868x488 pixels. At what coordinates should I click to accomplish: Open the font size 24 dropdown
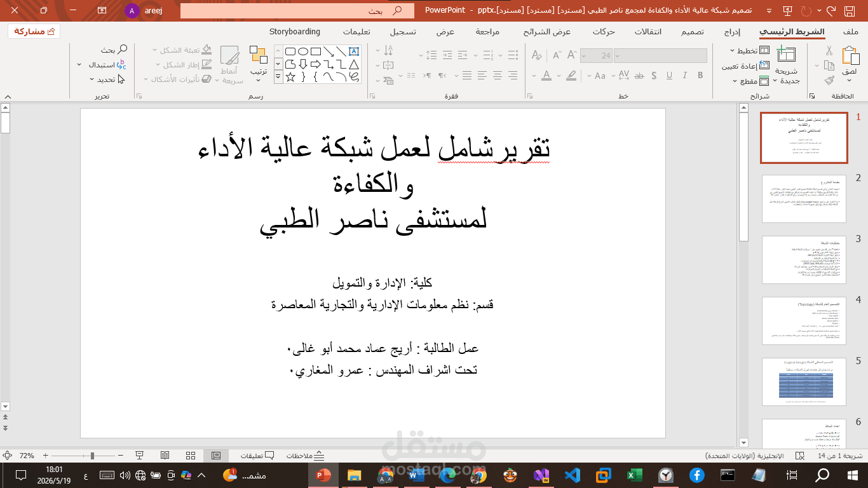click(585, 56)
